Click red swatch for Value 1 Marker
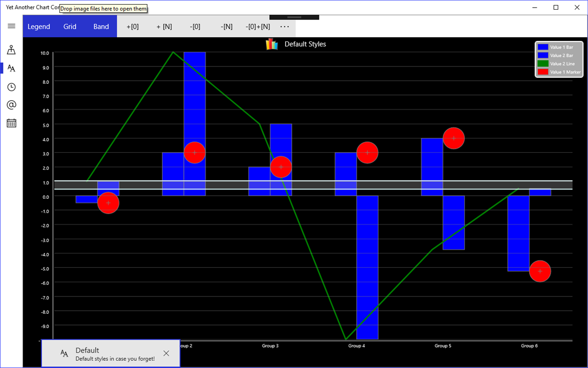The image size is (588, 368). pos(542,72)
